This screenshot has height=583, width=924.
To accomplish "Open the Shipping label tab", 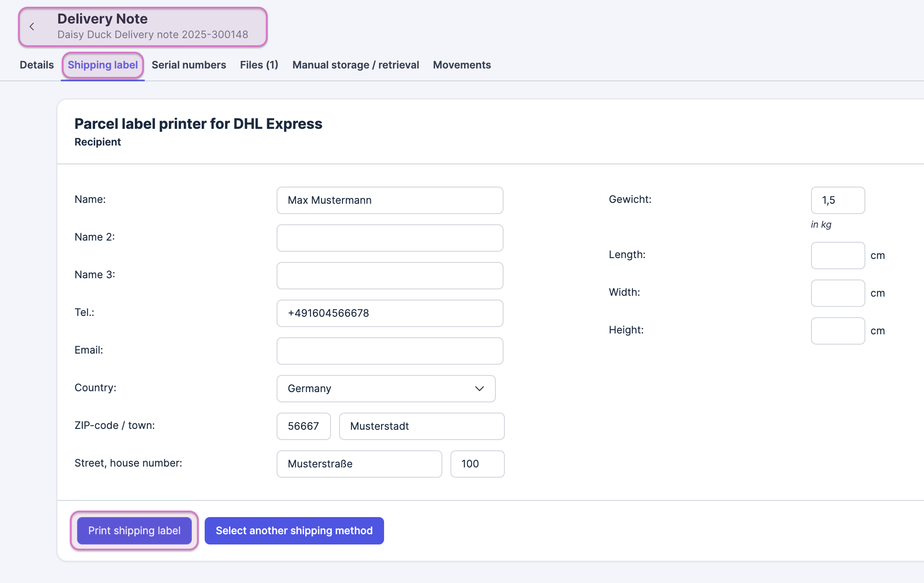I will [x=103, y=65].
